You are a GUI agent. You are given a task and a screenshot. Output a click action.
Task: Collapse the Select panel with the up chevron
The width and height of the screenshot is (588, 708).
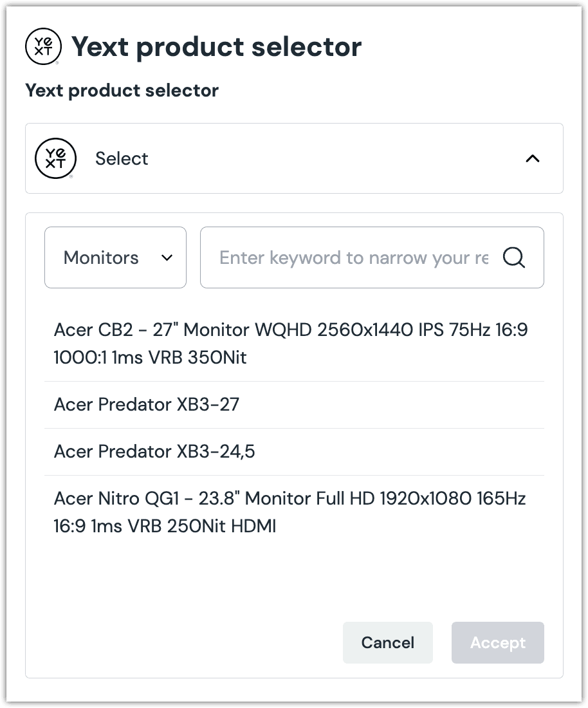[533, 158]
